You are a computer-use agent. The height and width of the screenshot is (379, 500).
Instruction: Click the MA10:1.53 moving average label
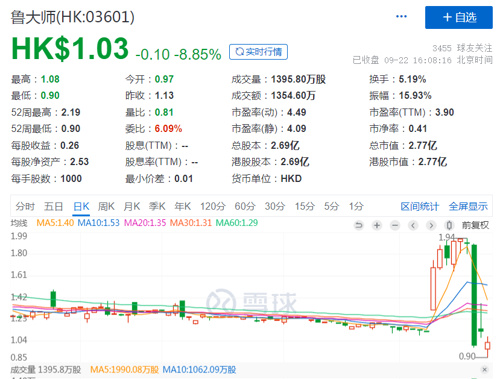point(98,223)
